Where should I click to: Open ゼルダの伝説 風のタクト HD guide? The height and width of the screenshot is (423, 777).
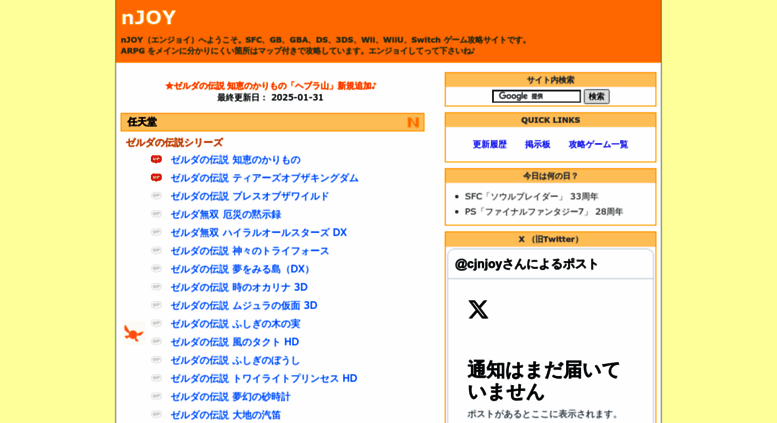click(x=235, y=342)
